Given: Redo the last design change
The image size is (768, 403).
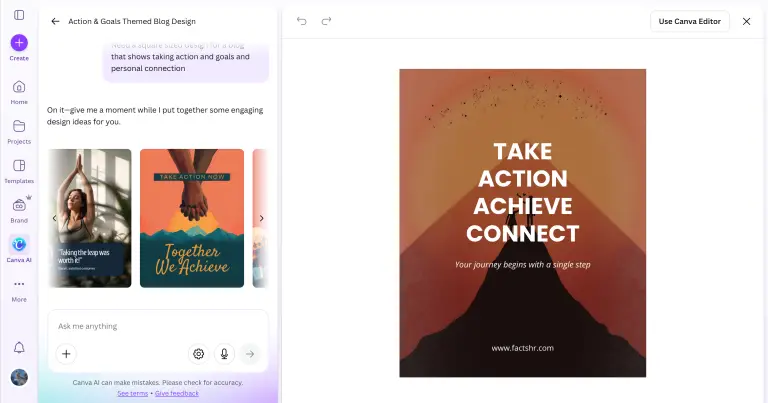Looking at the screenshot, I should pyautogui.click(x=326, y=21).
